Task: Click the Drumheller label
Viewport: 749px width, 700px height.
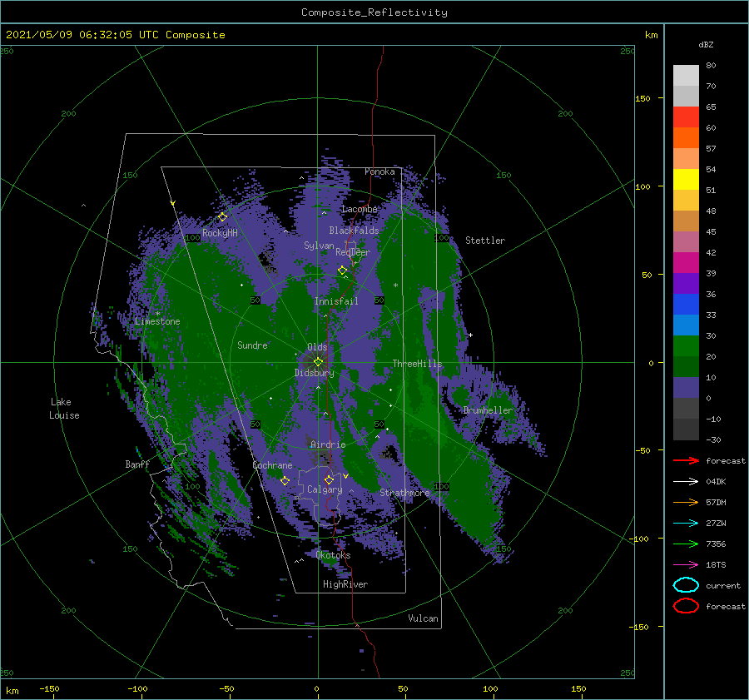Action: (x=488, y=410)
